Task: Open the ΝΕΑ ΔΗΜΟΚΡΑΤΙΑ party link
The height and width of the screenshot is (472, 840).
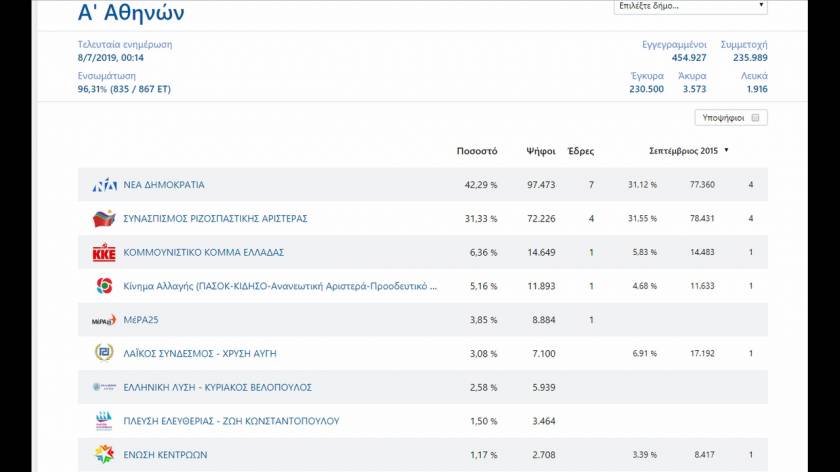Action: point(164,185)
